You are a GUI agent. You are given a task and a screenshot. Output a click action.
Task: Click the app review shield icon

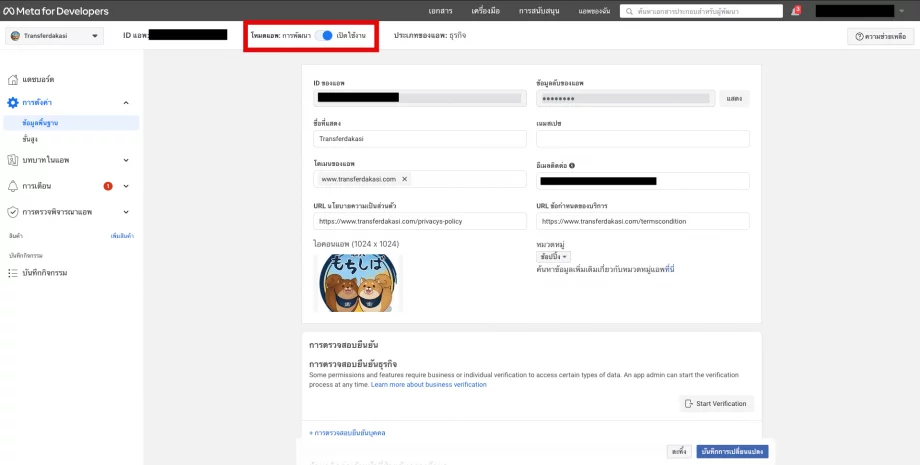[13, 212]
